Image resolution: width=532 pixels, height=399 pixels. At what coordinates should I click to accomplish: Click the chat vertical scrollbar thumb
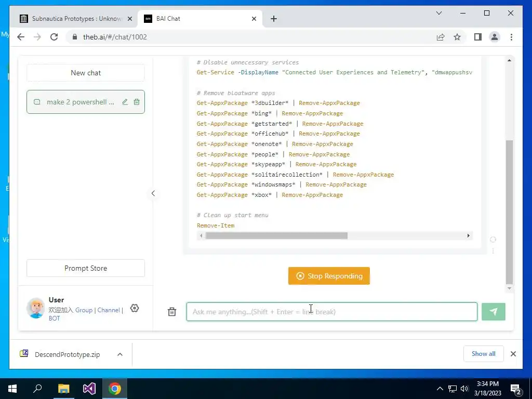point(509,212)
